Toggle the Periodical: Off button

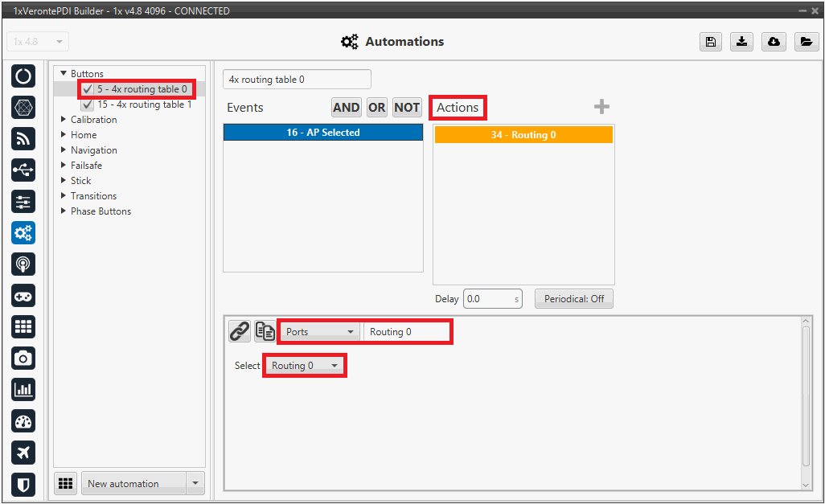(573, 299)
